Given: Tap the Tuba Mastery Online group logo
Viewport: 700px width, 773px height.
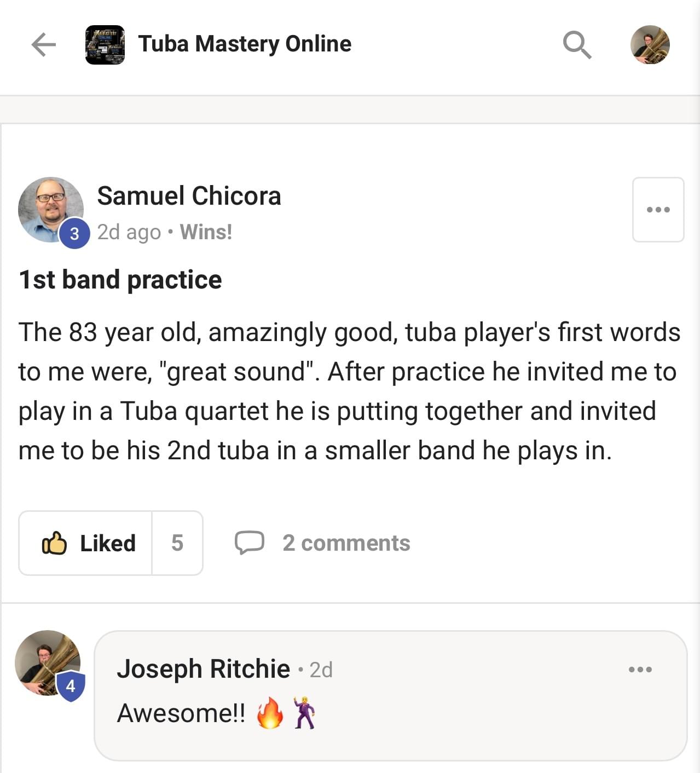Looking at the screenshot, I should pyautogui.click(x=105, y=44).
